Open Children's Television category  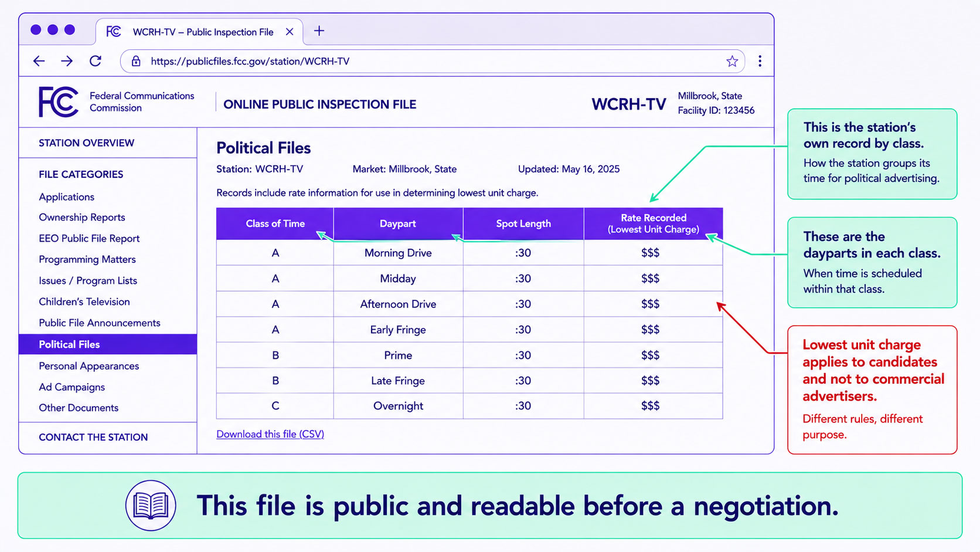pos(84,302)
